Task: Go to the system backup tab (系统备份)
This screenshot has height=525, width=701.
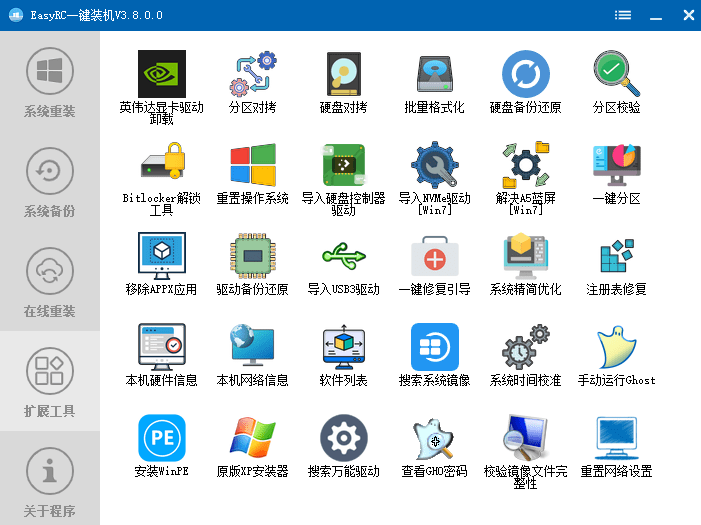Action: [50, 181]
